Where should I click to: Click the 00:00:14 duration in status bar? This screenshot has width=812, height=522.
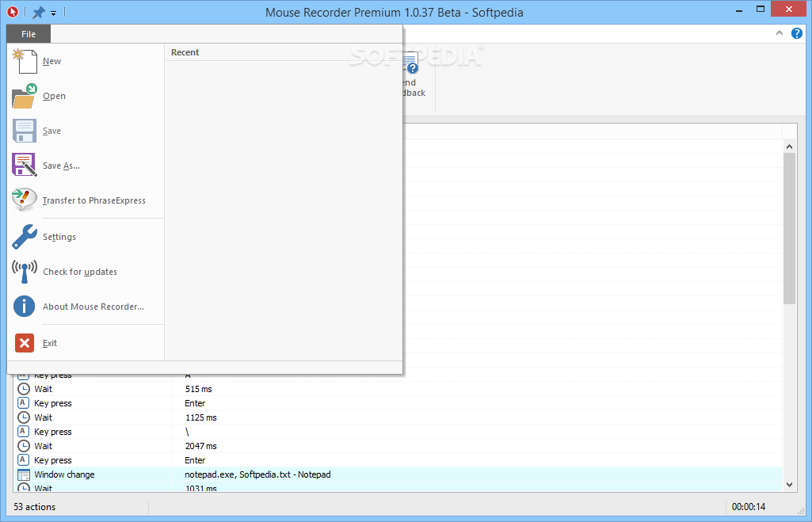click(x=749, y=507)
